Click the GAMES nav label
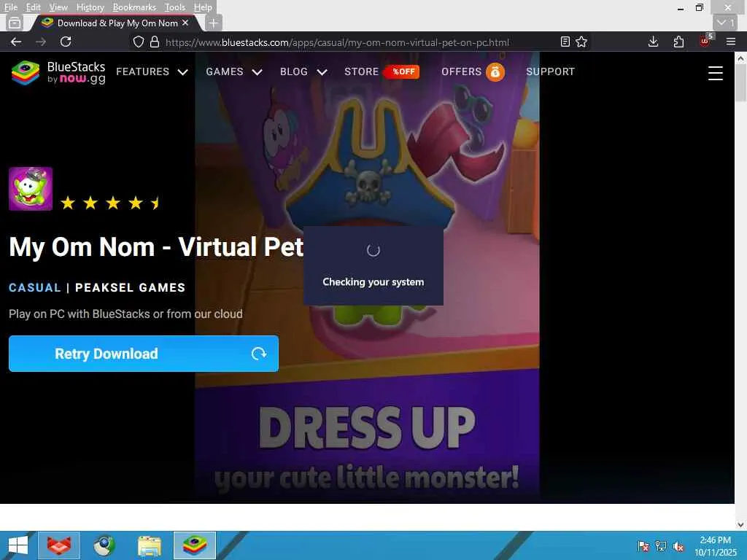Viewport: 747px width, 560px height. point(225,71)
